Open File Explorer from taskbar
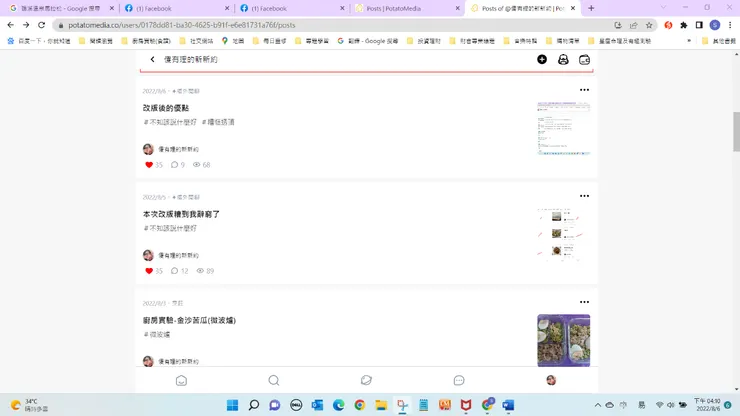740x416 pixels. coord(381,405)
